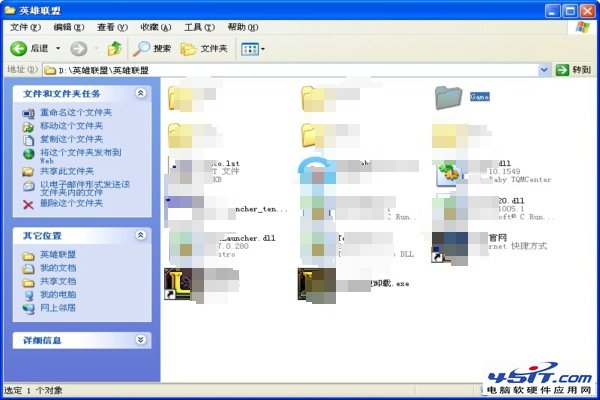This screenshot has height=400, width=600.
Task: Click 重命名这个文件夹 task link
Action: click(76, 113)
